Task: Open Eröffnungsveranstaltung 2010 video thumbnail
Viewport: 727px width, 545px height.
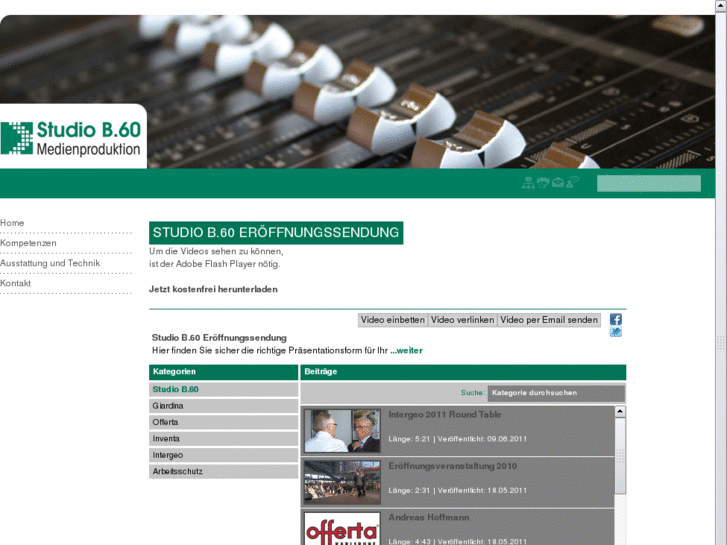Action: (342, 482)
